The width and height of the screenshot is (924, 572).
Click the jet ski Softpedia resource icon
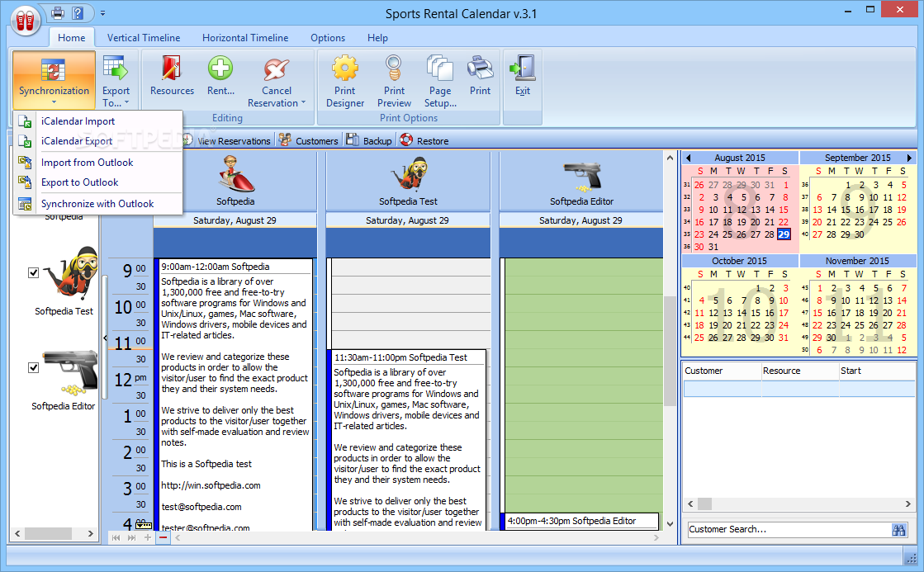235,174
